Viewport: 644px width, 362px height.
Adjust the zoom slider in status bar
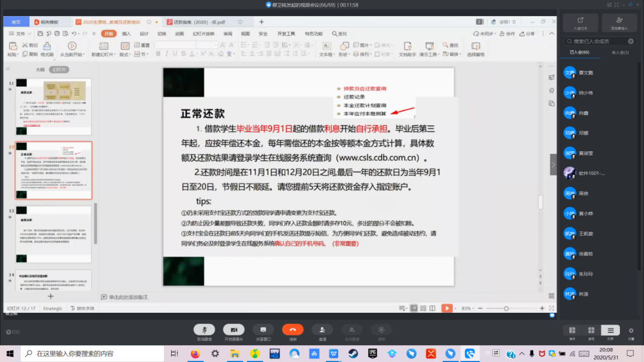pos(506,308)
